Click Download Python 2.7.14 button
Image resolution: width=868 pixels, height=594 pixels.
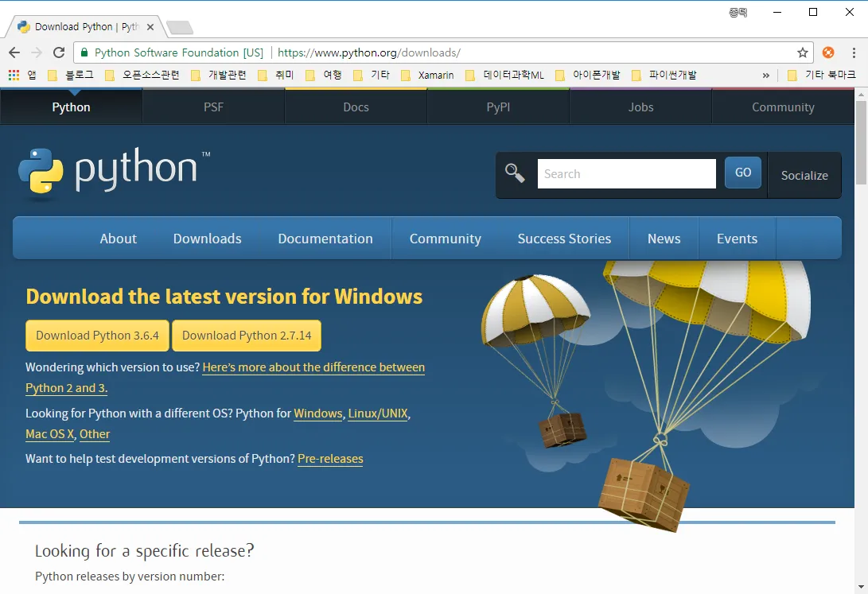pos(247,335)
